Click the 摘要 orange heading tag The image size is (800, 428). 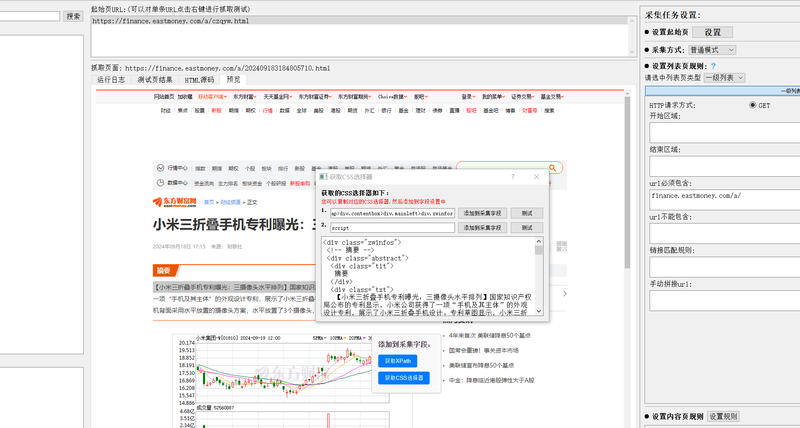[164, 270]
